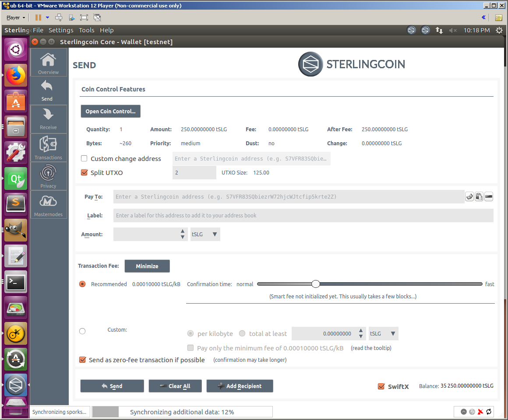508x420 pixels.
Task: Click the staking status icon in status bar
Action: coord(472,412)
